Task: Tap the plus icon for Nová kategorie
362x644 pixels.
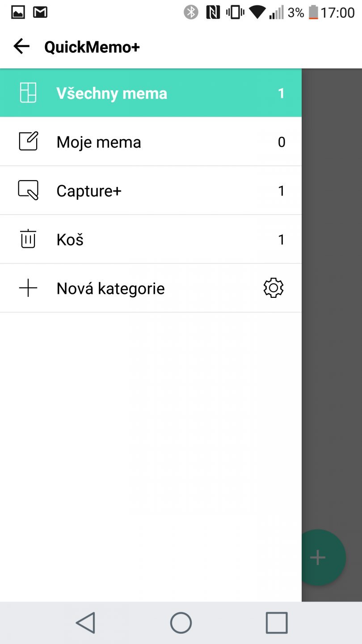Action: (28, 288)
